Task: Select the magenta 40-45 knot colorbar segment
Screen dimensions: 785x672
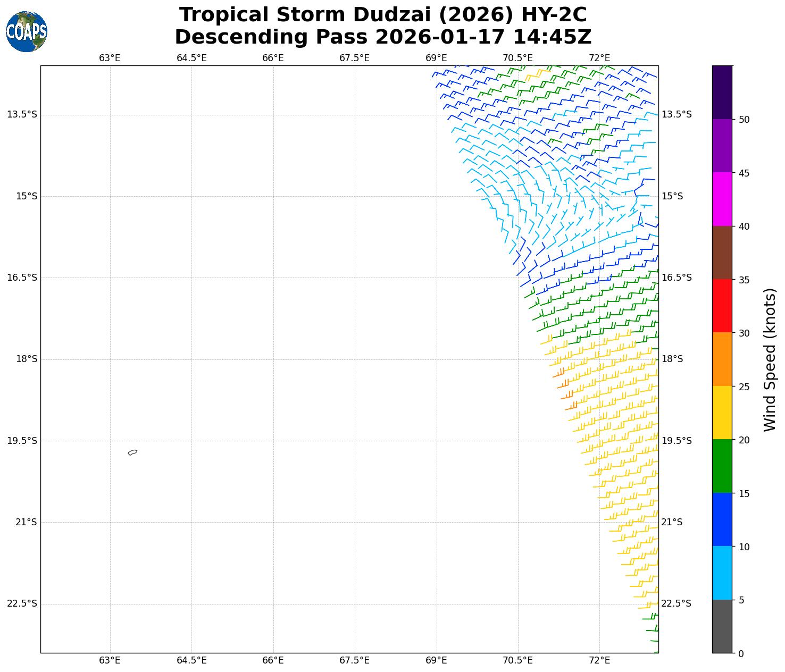Action: pos(722,199)
